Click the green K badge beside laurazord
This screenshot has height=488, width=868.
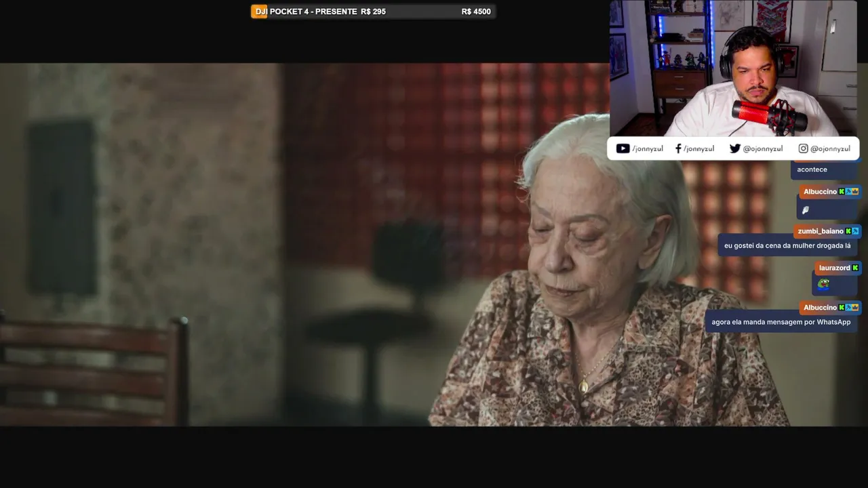(x=855, y=268)
